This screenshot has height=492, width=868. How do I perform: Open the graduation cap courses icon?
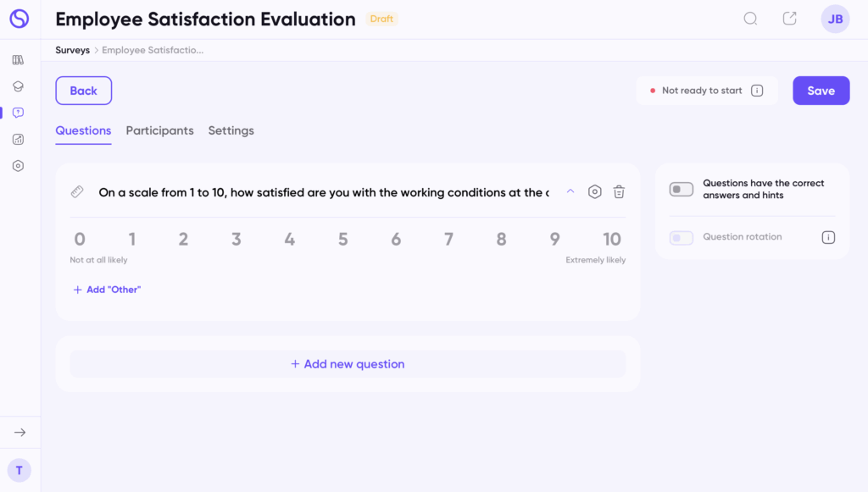[18, 86]
